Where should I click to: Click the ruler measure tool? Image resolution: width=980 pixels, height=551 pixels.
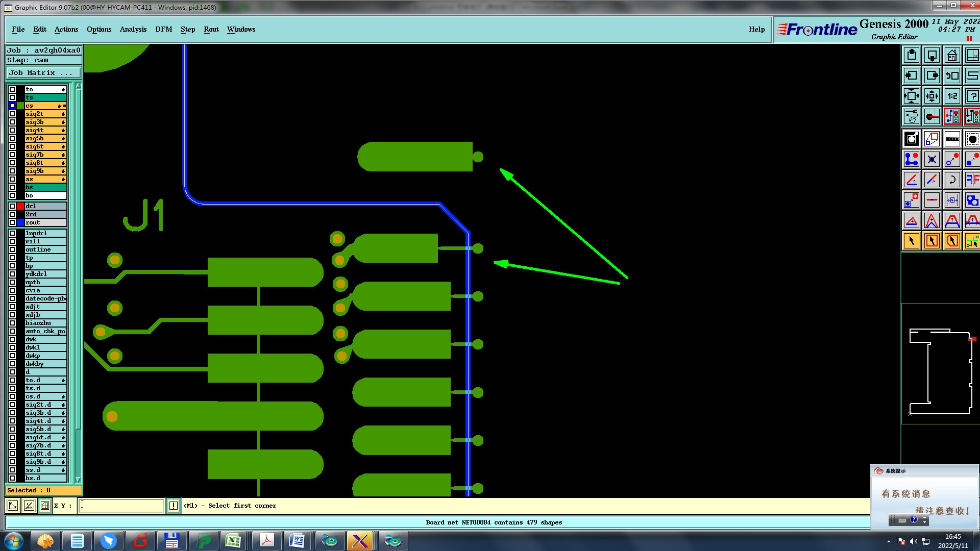pyautogui.click(x=952, y=139)
